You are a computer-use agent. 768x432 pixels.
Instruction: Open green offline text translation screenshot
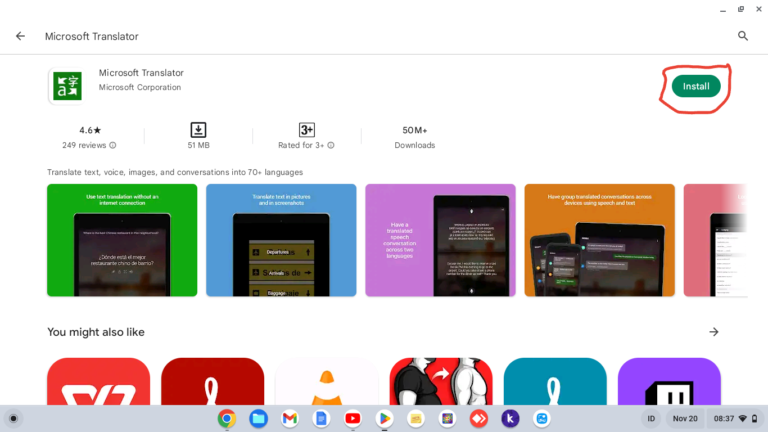(x=122, y=240)
